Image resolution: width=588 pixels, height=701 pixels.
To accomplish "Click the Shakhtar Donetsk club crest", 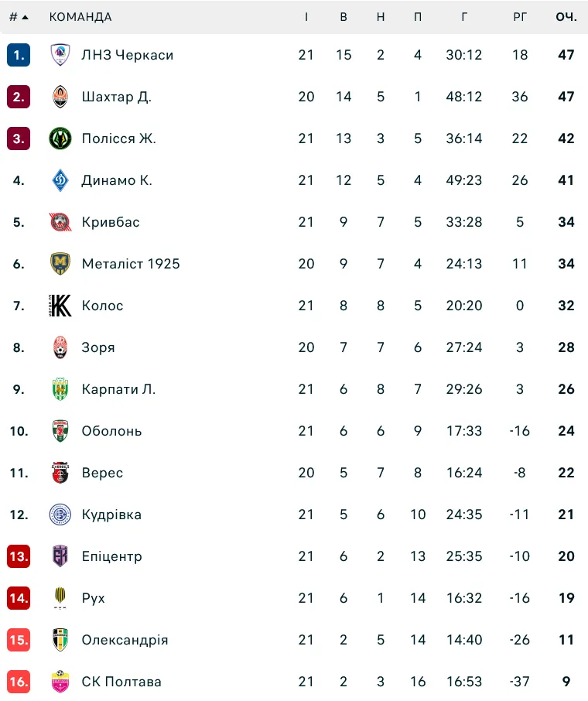I will (x=60, y=97).
